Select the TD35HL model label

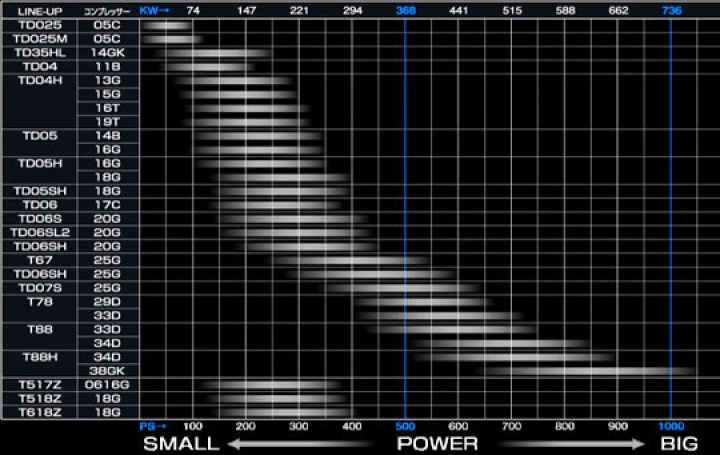tap(39, 52)
